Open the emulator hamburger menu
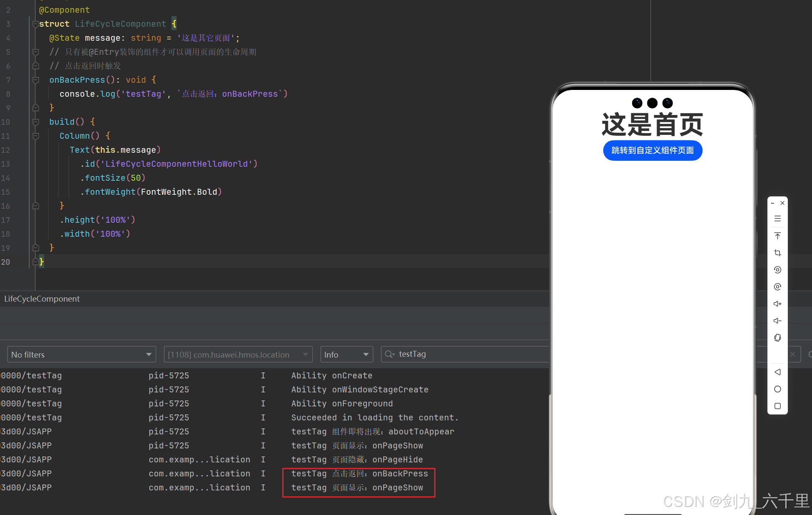 click(x=778, y=219)
